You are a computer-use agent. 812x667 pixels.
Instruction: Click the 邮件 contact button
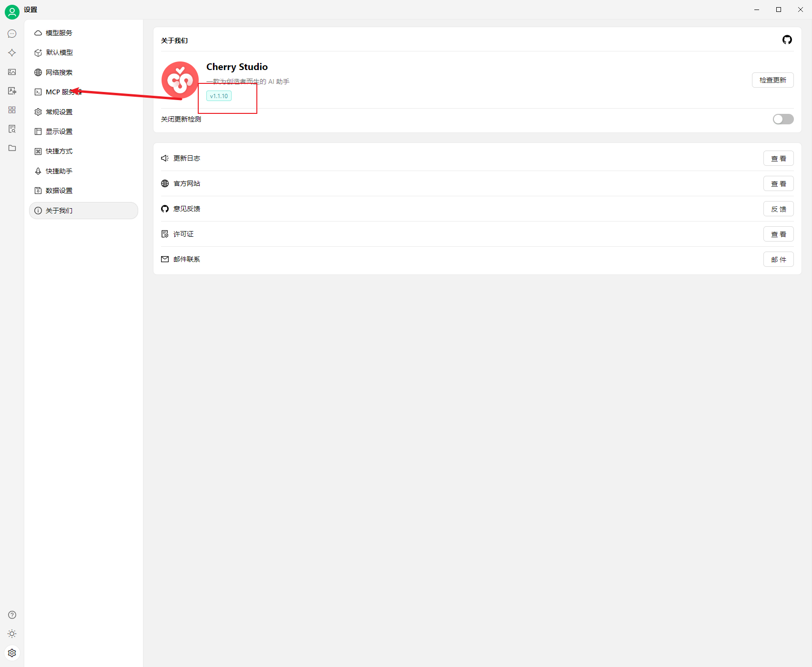point(779,260)
